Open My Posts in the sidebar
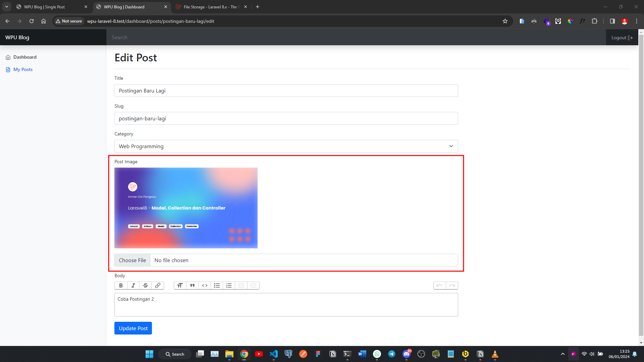The height and width of the screenshot is (362, 644). pyautogui.click(x=23, y=69)
